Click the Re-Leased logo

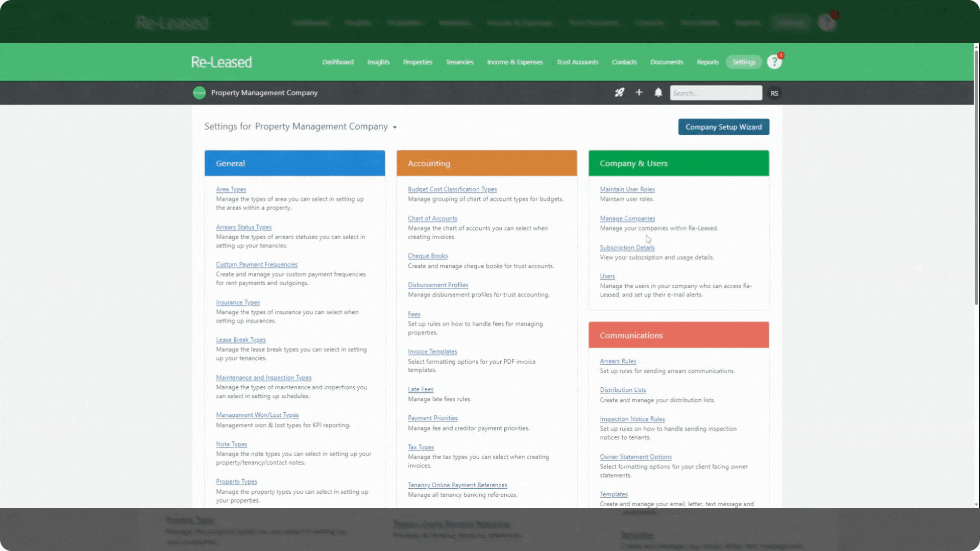pyautogui.click(x=221, y=62)
